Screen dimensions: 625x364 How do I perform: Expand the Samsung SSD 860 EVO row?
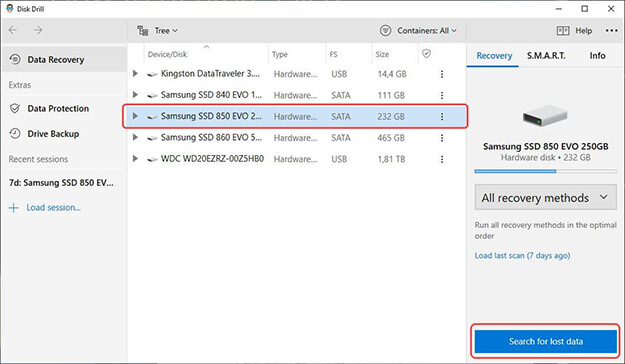pos(135,137)
